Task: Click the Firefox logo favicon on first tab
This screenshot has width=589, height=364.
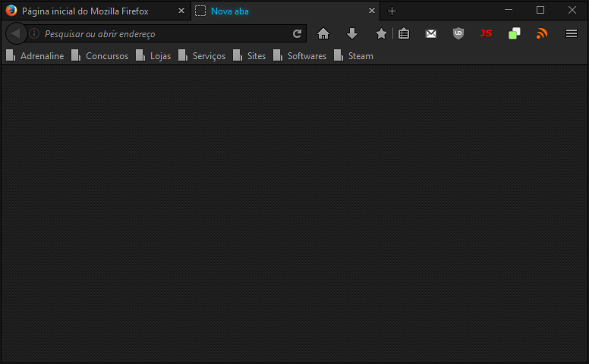Action: [x=11, y=11]
